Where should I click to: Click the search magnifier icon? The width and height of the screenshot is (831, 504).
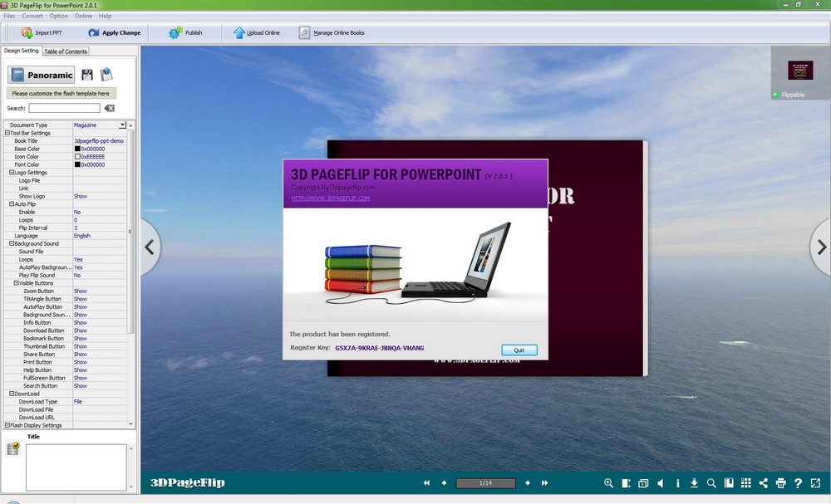point(712,482)
